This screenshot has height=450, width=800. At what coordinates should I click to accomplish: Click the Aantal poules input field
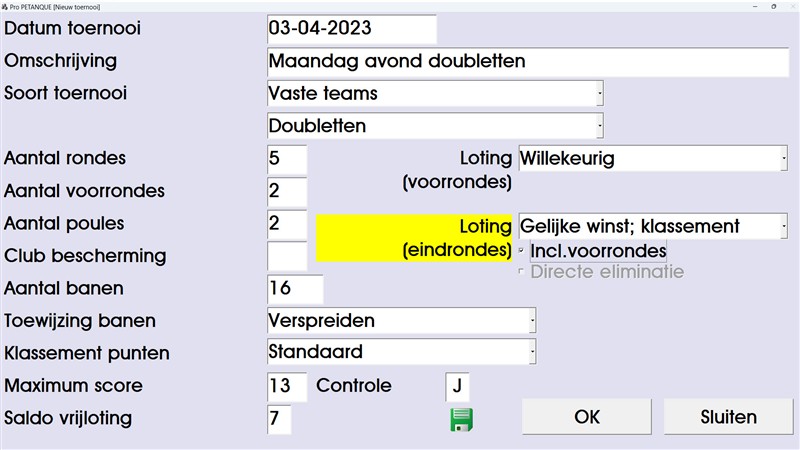(287, 223)
